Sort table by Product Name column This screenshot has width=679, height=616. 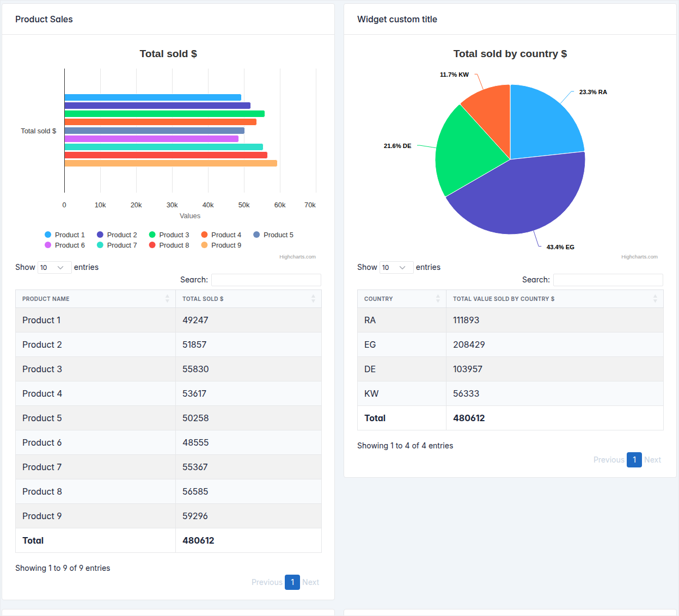[96, 299]
